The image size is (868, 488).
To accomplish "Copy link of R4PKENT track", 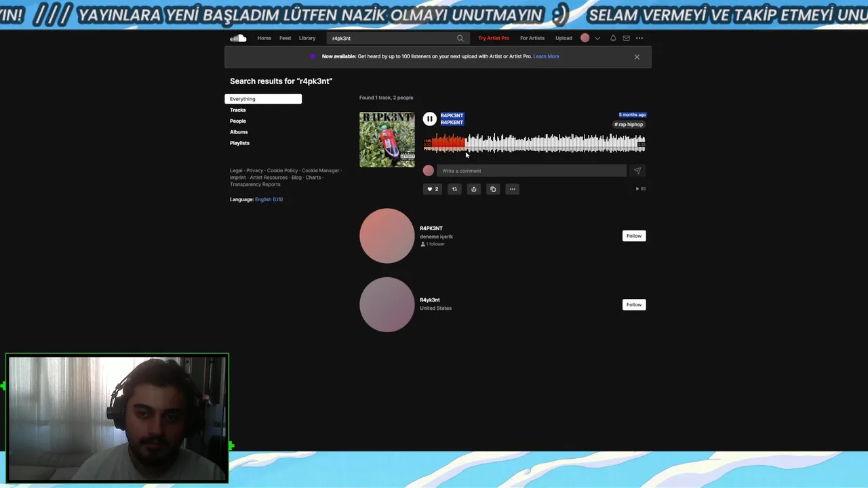I will [x=493, y=189].
